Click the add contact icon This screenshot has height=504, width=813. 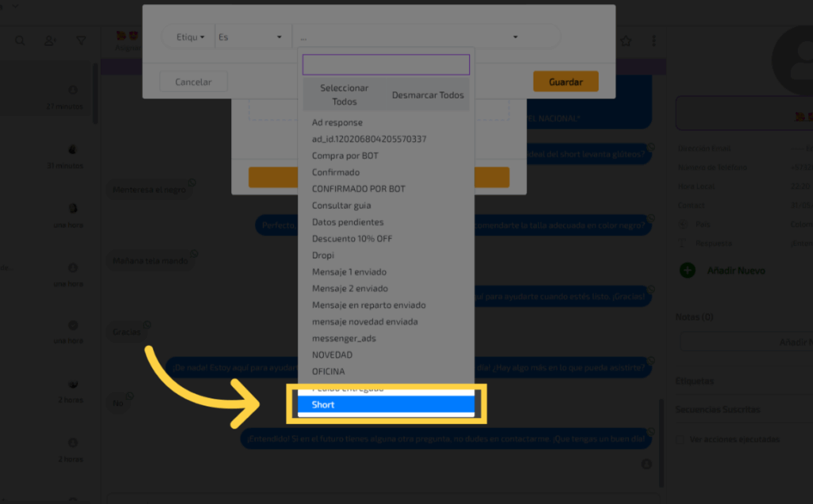point(50,40)
